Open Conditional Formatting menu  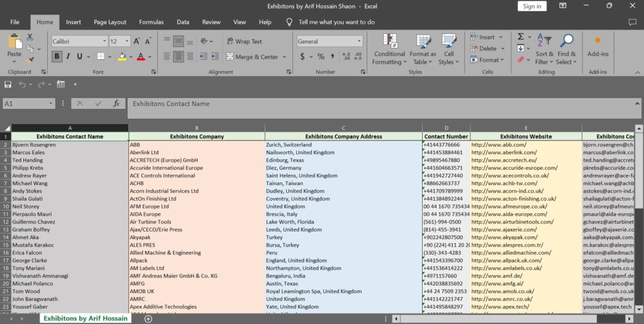389,49
